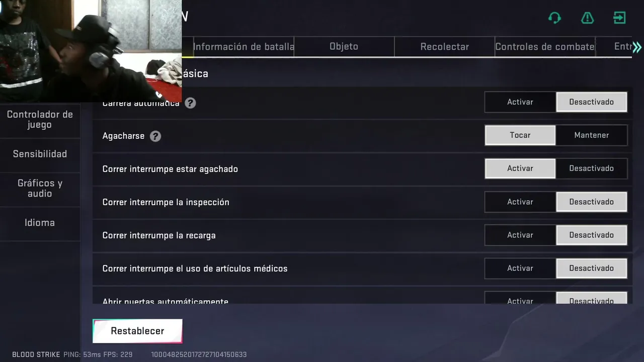Open Sensibilidad settings section
Viewport: 644px width, 362px height.
coord(40,154)
